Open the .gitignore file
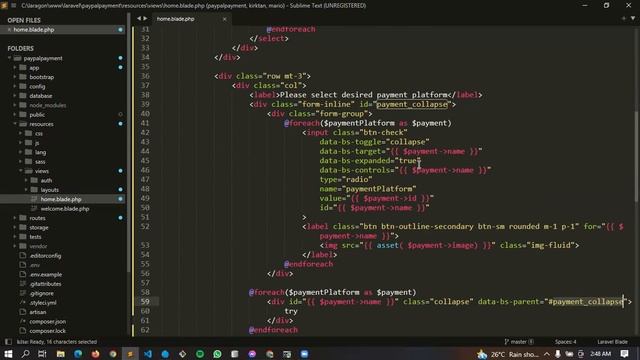 41,293
